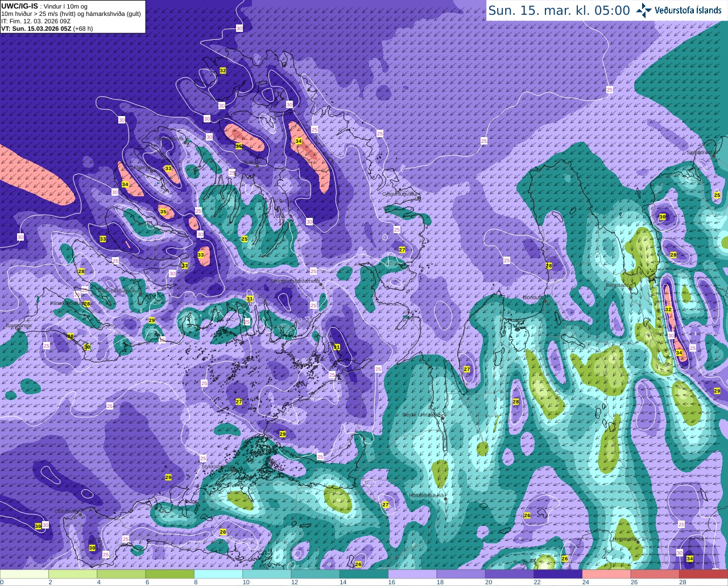Click gust value 28 right of Reykir í Hrútafirði
728x586 pixels.
[x=516, y=402]
